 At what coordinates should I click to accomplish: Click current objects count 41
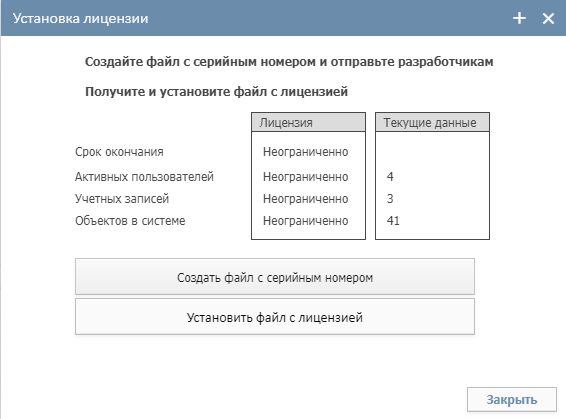point(393,221)
